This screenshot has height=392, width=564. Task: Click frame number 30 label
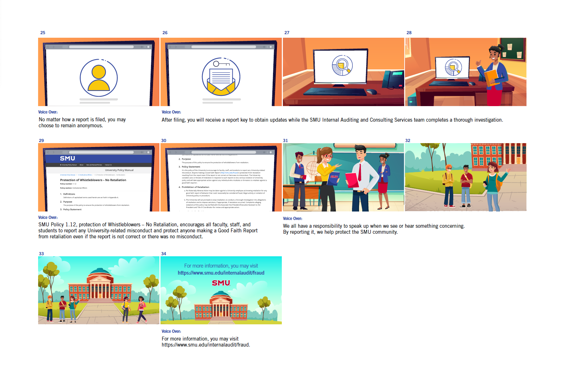point(164,141)
